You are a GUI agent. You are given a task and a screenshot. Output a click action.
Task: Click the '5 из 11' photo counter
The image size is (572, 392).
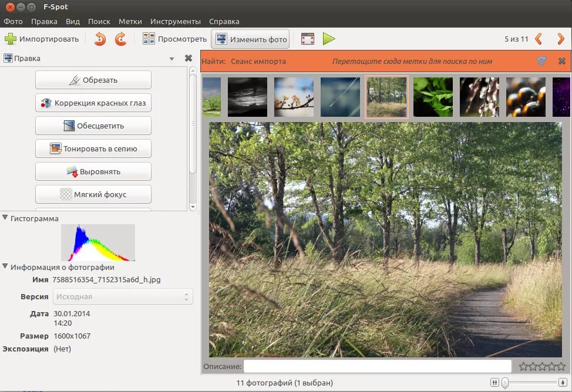[x=516, y=39]
